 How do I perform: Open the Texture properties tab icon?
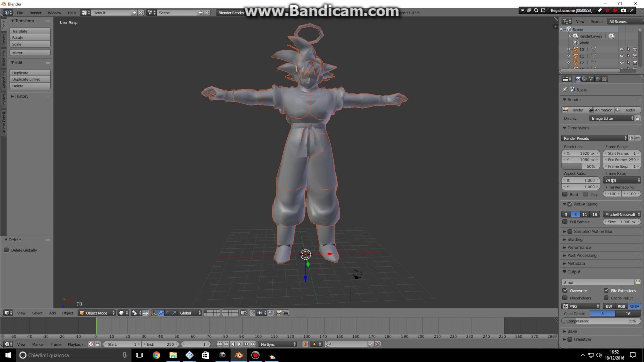604,79
